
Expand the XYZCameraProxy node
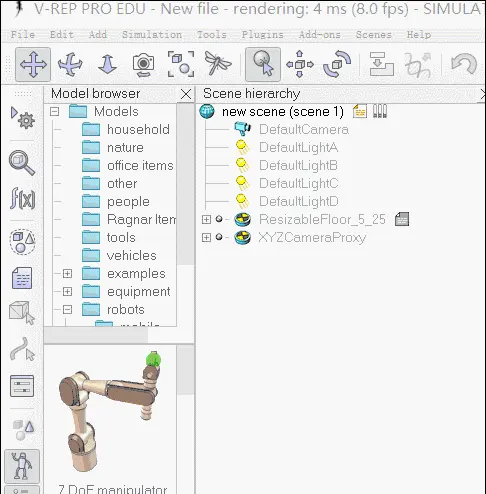[206, 237]
